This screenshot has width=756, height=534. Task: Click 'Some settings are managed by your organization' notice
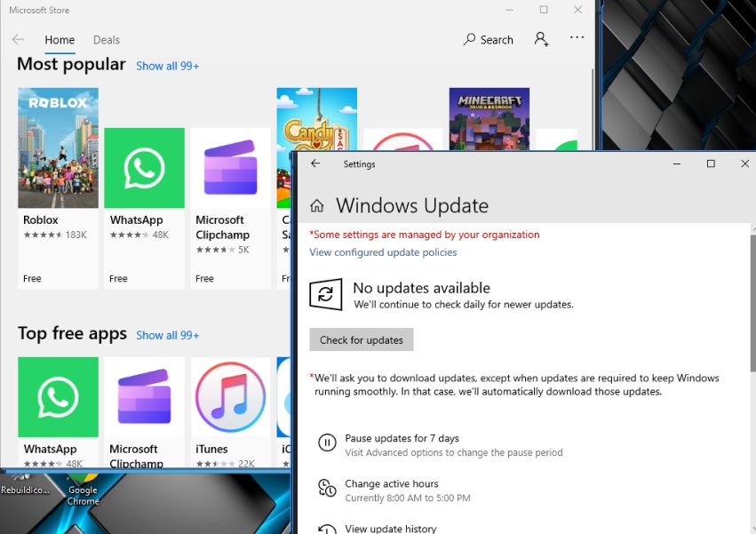point(425,235)
